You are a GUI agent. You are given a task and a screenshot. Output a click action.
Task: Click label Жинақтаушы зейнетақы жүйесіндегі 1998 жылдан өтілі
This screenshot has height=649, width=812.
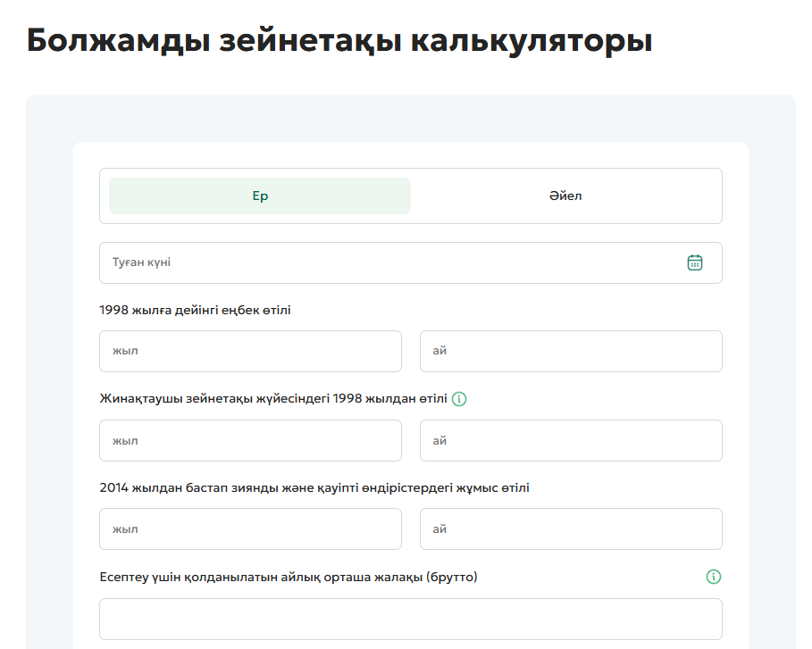click(273, 399)
